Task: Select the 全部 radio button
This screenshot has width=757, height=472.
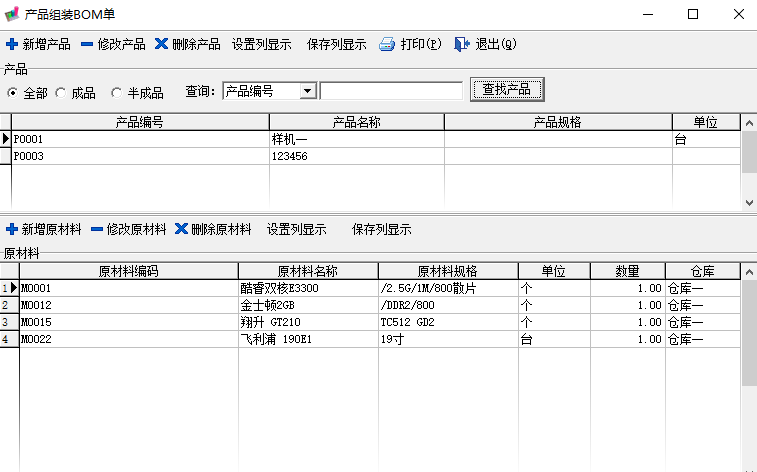Action: tap(13, 92)
